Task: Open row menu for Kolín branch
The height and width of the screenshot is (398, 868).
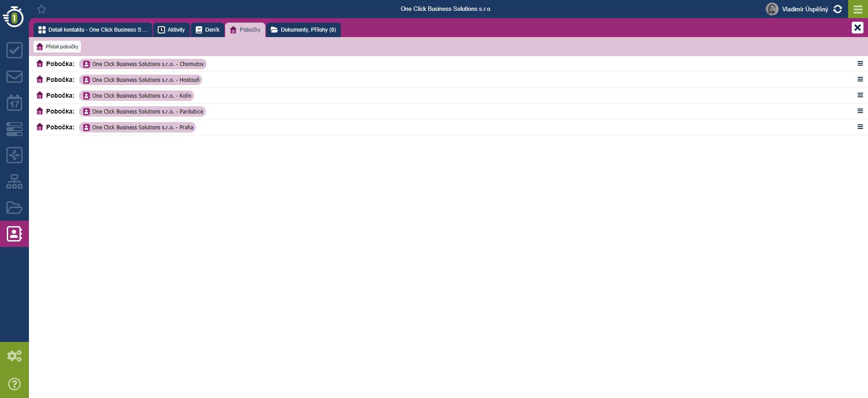Action: point(860,95)
